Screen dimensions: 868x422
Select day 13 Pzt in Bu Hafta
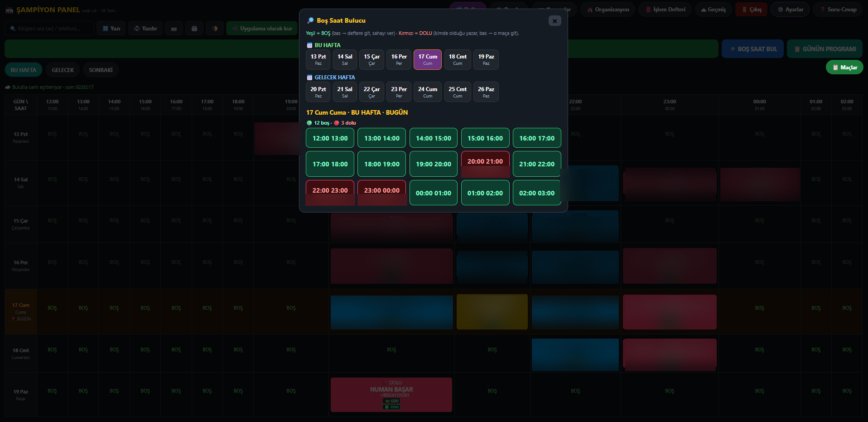[x=318, y=59]
